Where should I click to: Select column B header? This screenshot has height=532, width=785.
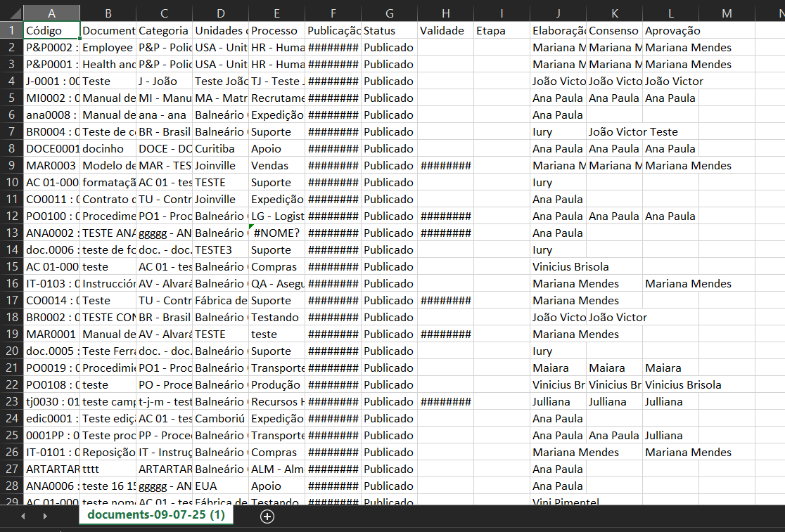108,13
